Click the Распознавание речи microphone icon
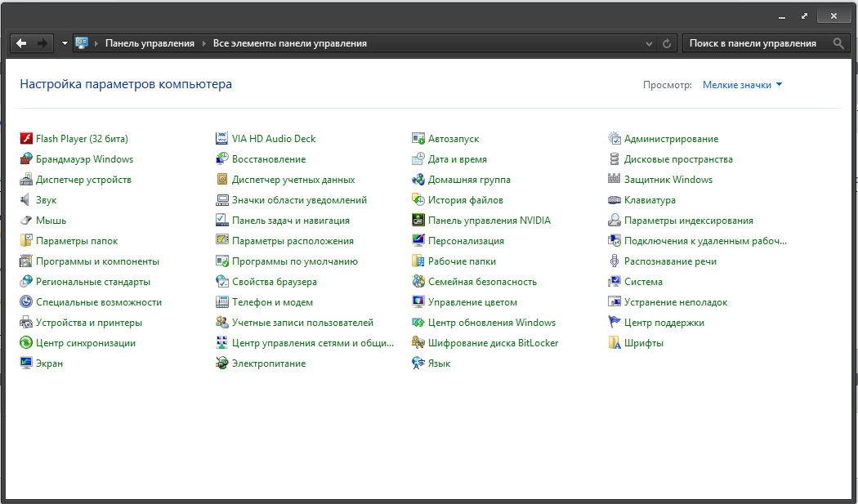The width and height of the screenshot is (858, 504). 614,261
